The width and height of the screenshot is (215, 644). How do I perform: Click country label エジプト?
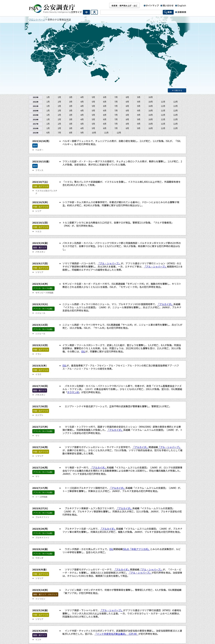coord(39,415)
